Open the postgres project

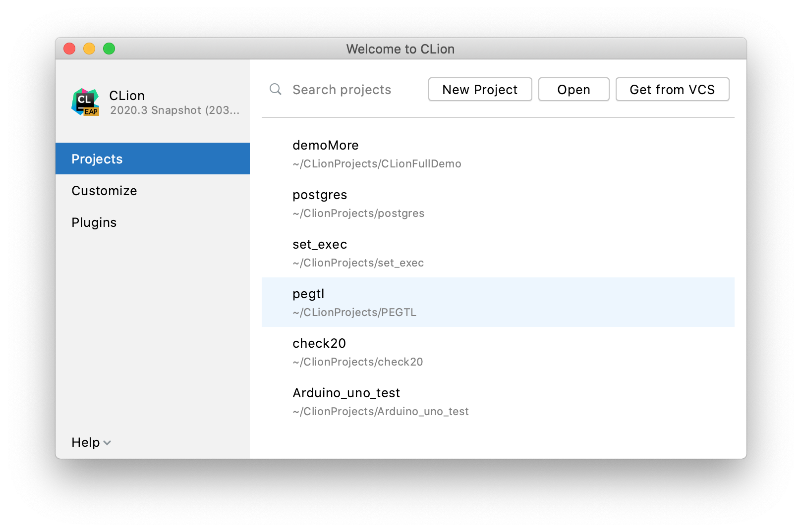[x=498, y=203]
